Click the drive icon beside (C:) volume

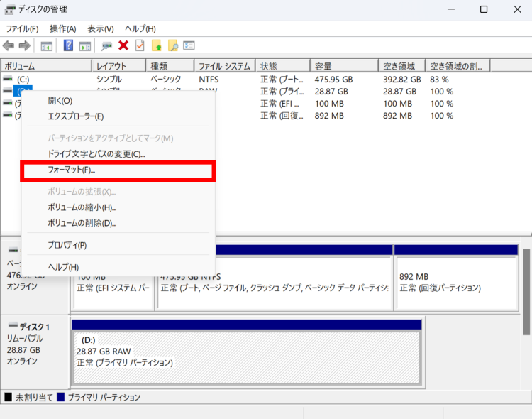8,79
